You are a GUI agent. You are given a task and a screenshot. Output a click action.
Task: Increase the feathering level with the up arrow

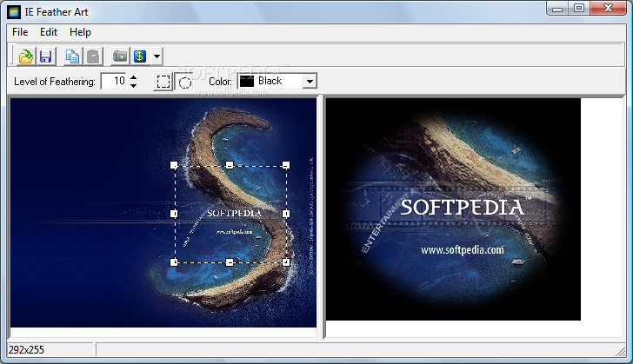(134, 77)
